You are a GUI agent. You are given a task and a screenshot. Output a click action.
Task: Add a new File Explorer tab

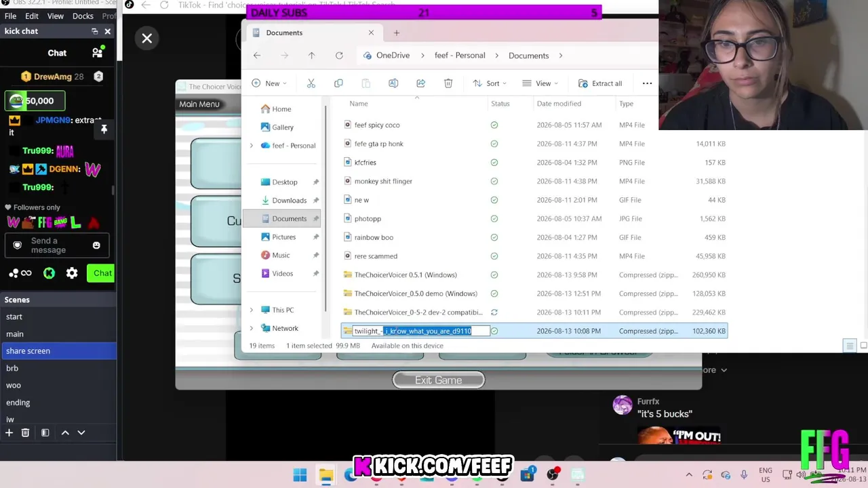pos(397,33)
